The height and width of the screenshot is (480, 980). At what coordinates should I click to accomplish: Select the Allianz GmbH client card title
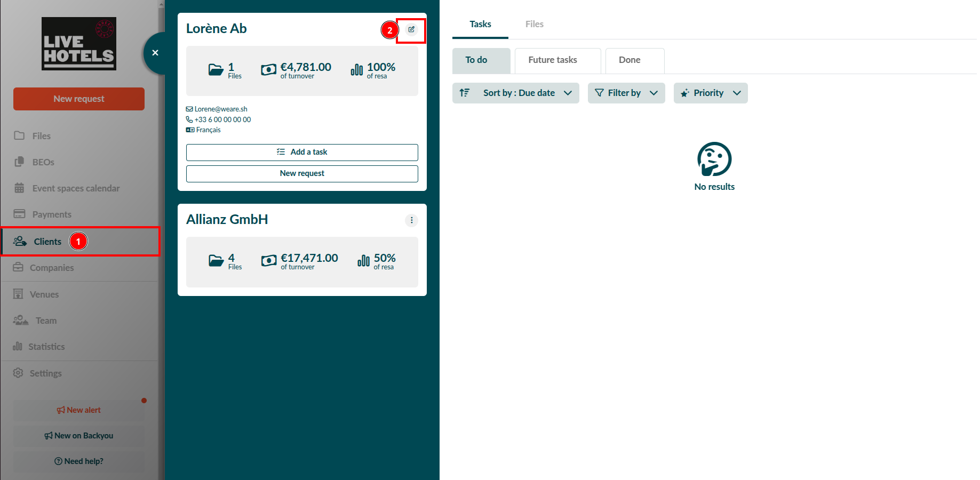coord(227,219)
